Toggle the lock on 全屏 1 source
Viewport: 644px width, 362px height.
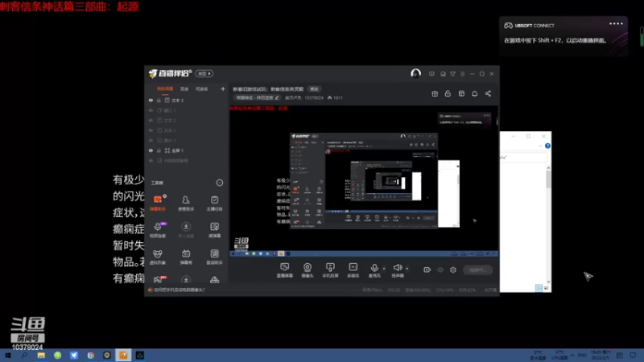tap(159, 150)
